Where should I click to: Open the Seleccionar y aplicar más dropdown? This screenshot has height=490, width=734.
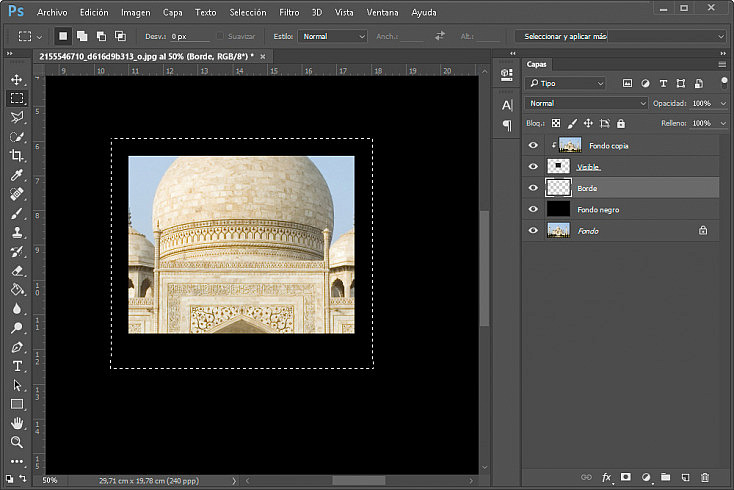pos(621,36)
